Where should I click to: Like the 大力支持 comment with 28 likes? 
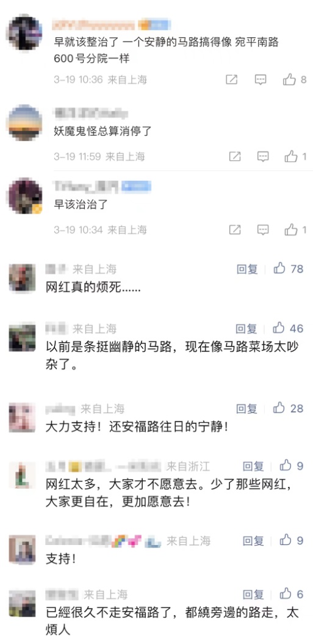279,408
